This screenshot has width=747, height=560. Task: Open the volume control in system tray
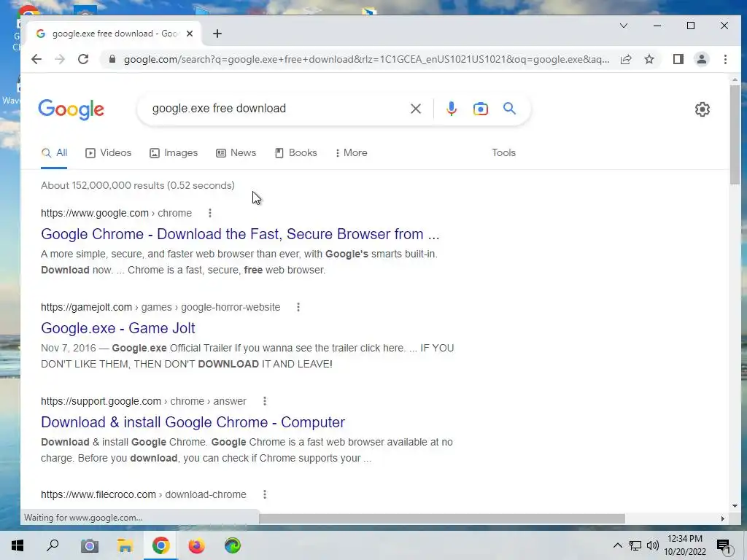click(x=653, y=545)
